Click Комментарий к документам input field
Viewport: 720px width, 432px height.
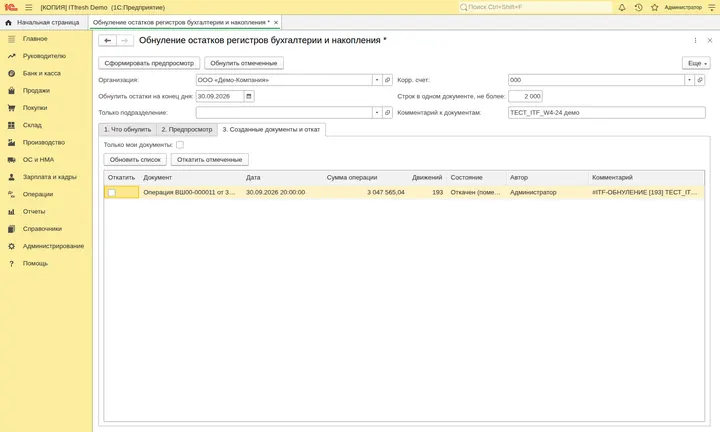click(x=607, y=112)
